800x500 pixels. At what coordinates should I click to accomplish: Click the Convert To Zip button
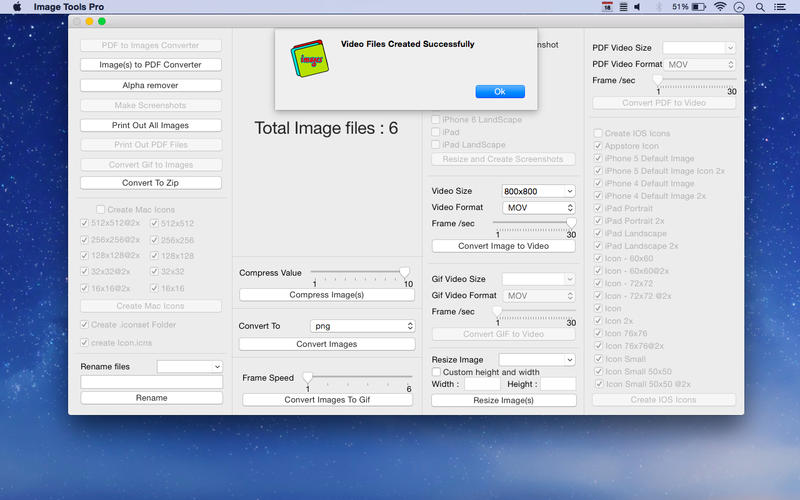151,183
